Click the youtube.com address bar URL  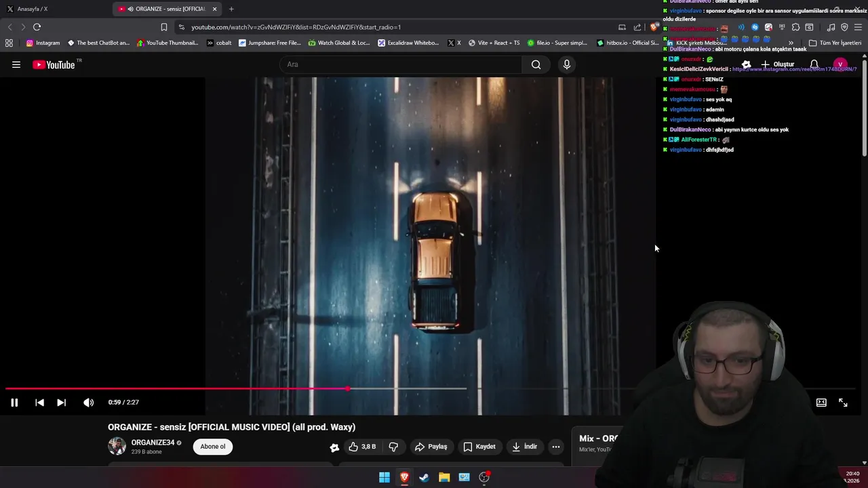click(x=296, y=27)
